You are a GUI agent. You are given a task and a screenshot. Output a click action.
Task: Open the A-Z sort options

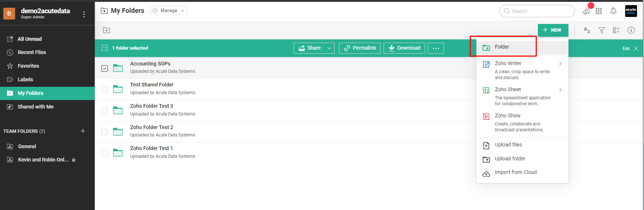coord(587,30)
